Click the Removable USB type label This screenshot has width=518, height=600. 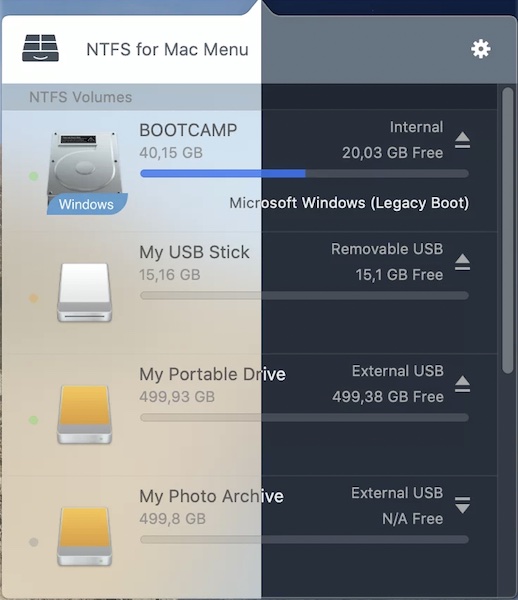[x=387, y=249]
